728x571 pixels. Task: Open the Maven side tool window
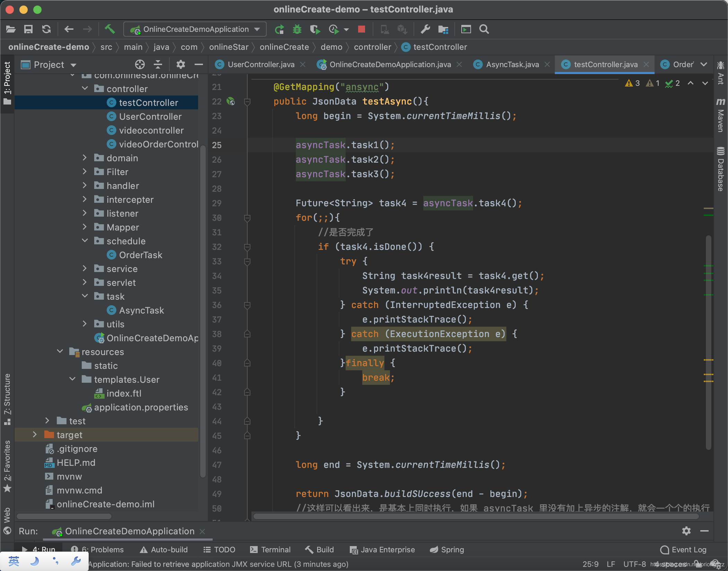[x=721, y=115]
